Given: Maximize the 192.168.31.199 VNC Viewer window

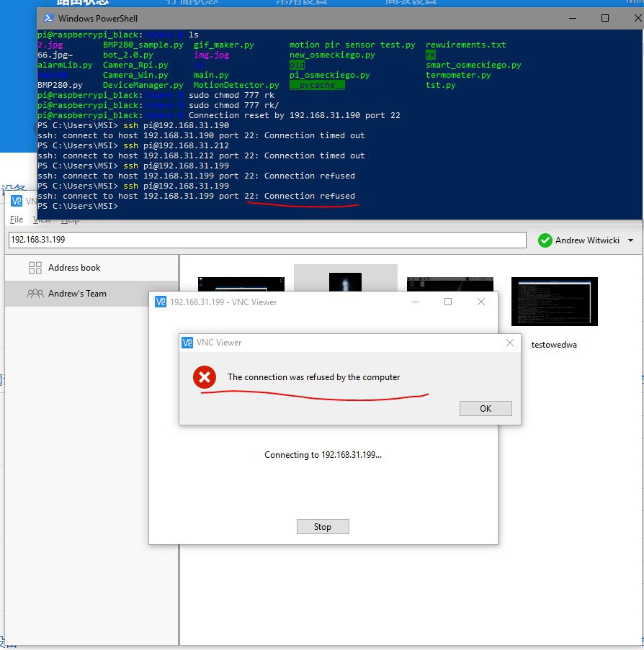Looking at the screenshot, I should pos(448,302).
